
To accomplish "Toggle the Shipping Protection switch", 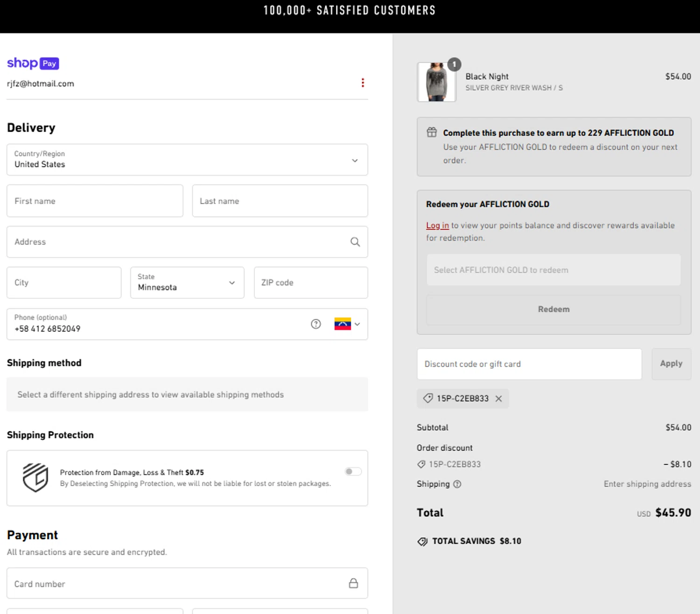I will 353,472.
